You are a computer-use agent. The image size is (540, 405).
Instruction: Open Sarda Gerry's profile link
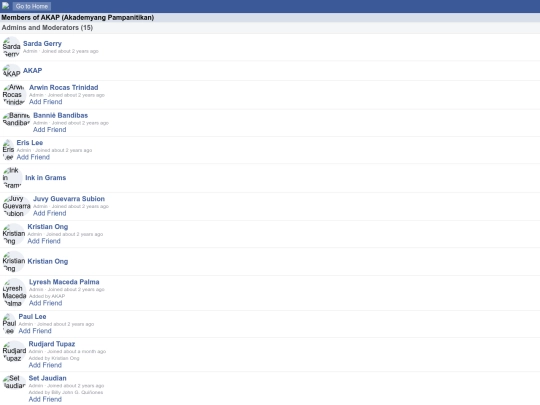42,44
